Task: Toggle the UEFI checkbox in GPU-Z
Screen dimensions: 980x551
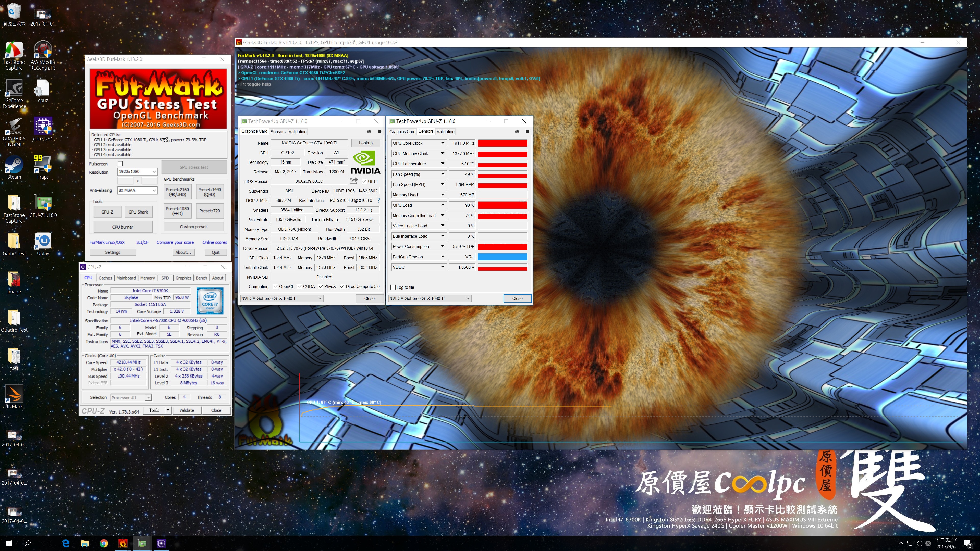Action: (x=364, y=181)
